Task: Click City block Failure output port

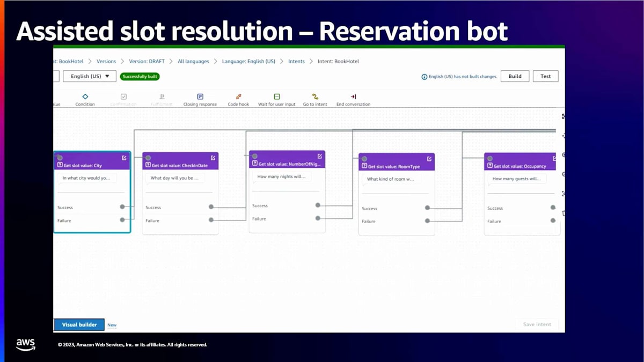Action: [x=122, y=219]
